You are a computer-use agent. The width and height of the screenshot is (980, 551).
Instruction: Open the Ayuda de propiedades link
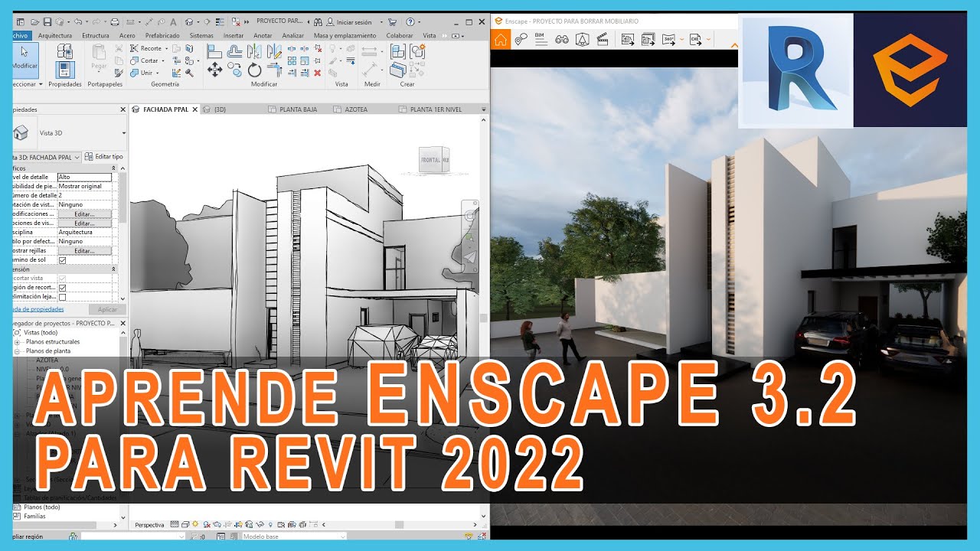pyautogui.click(x=39, y=309)
